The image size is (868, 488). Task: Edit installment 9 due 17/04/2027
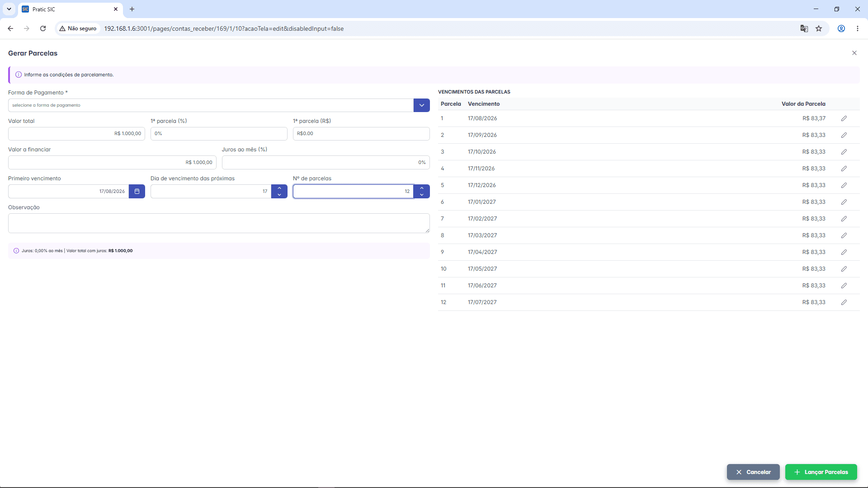coord(844,252)
